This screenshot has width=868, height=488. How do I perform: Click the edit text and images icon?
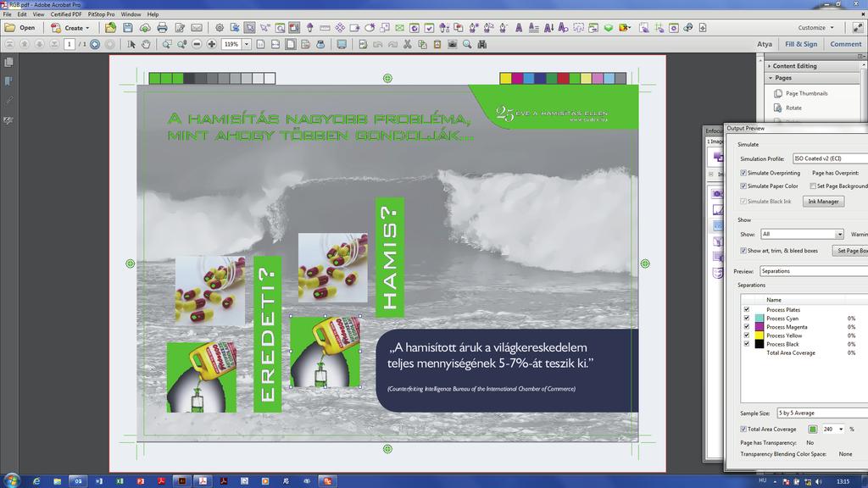click(x=180, y=28)
